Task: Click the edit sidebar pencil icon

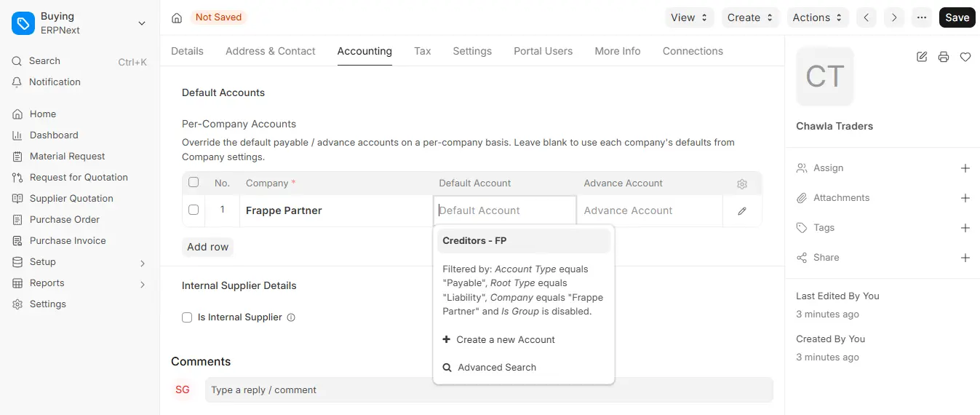Action: tap(922, 57)
